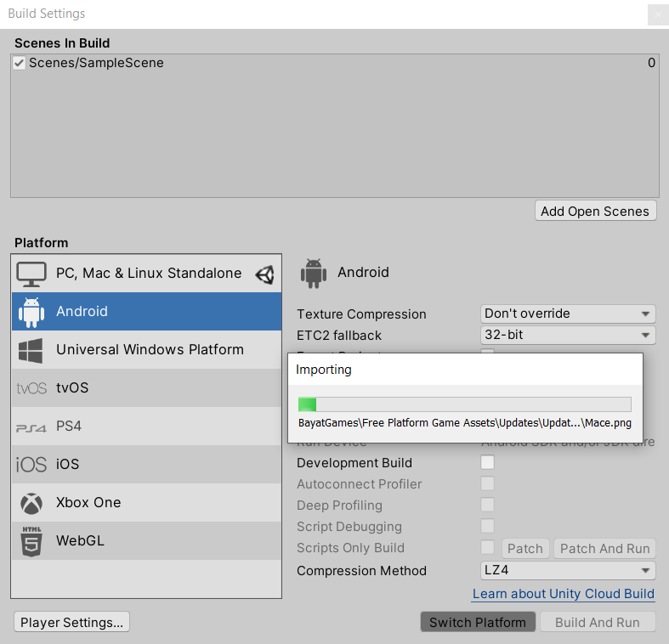Click the Android robot icon in platform list
Screen dimensions: 669x644
pyautogui.click(x=31, y=312)
